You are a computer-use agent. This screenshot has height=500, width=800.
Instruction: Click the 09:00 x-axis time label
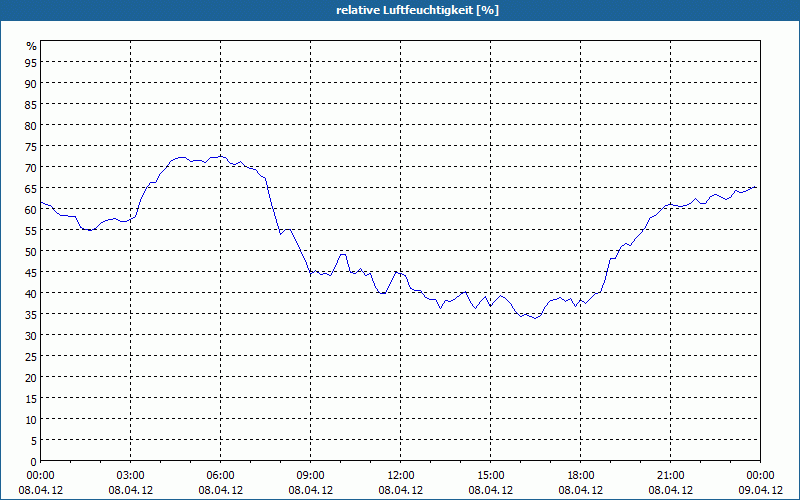(x=311, y=476)
